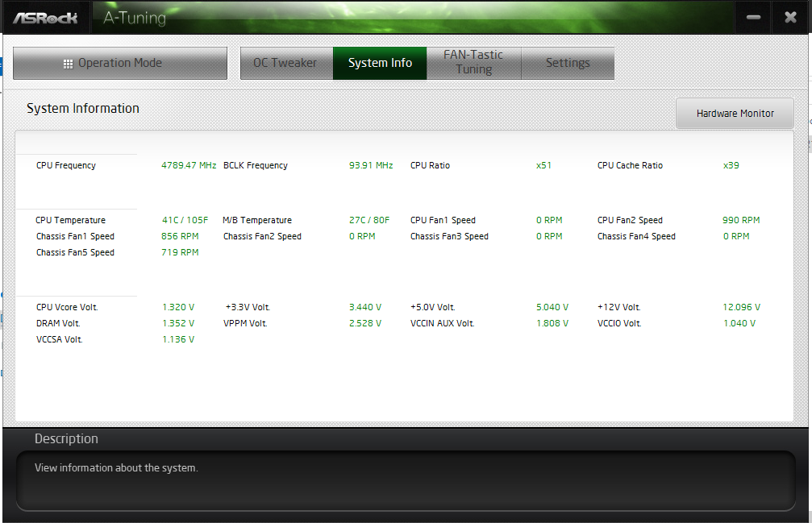Select the +3.3V Volt. label
812x523 pixels.
pyautogui.click(x=248, y=307)
